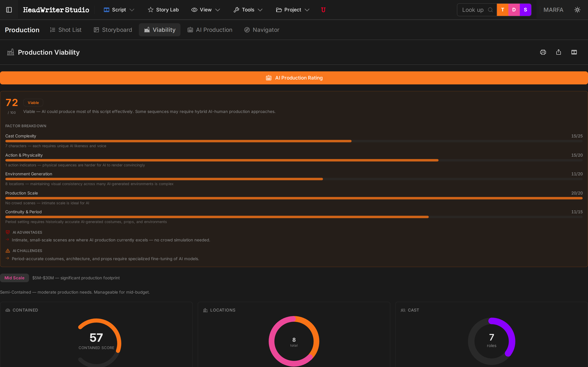Open the View dropdown menu

pos(206,10)
